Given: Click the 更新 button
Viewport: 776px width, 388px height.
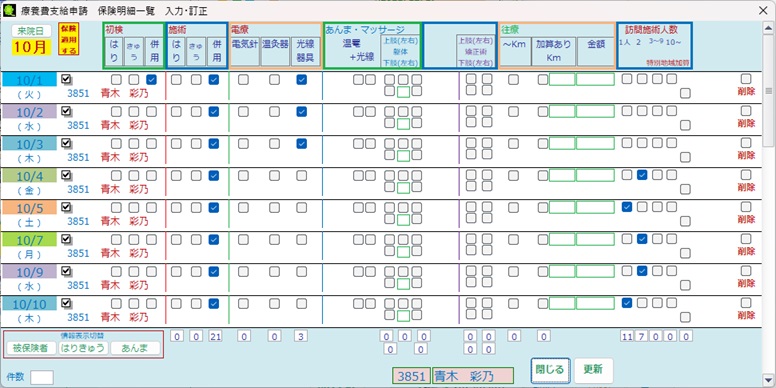Looking at the screenshot, I should pos(593,371).
